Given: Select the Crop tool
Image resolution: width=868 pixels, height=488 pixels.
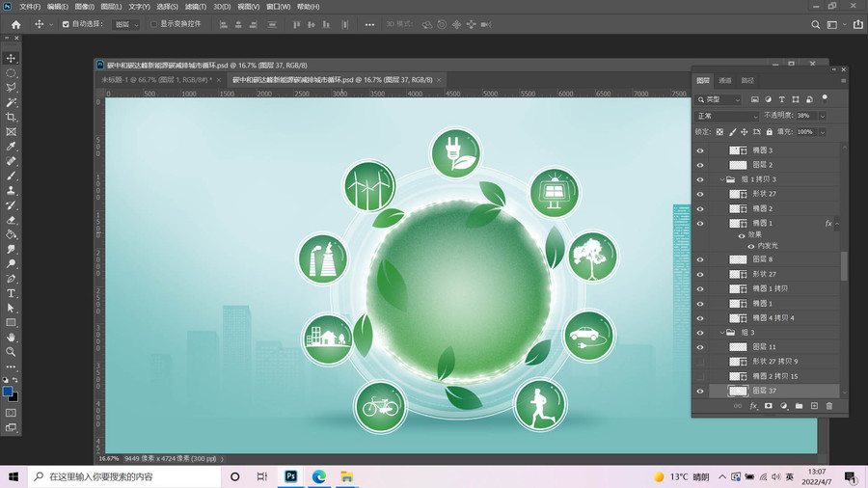Looking at the screenshot, I should point(11,117).
